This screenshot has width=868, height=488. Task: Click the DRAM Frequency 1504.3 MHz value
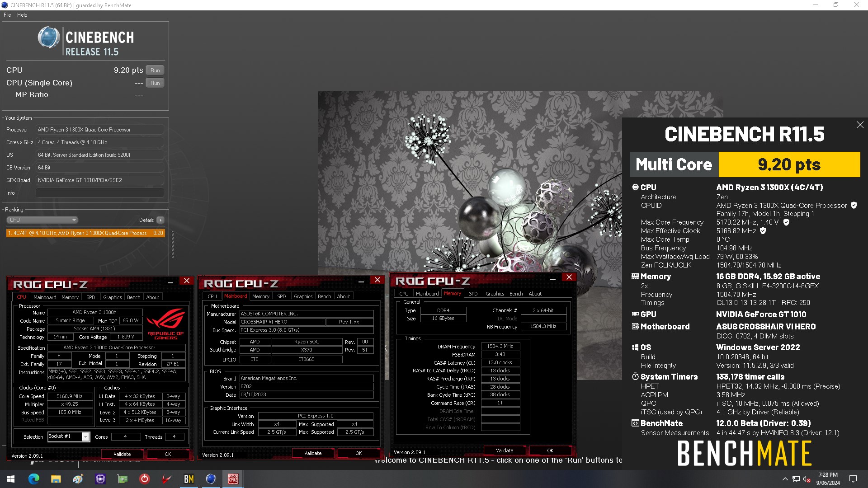click(500, 346)
